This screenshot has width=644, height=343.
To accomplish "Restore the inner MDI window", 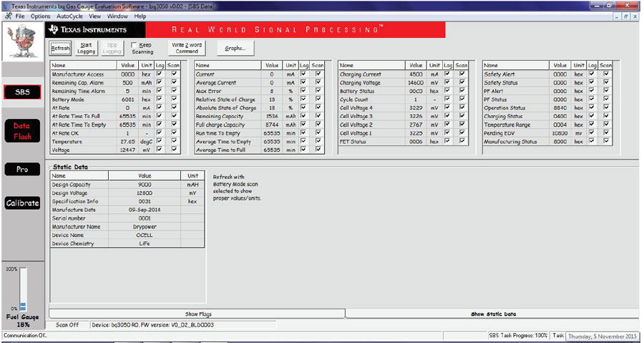I will 626,16.
